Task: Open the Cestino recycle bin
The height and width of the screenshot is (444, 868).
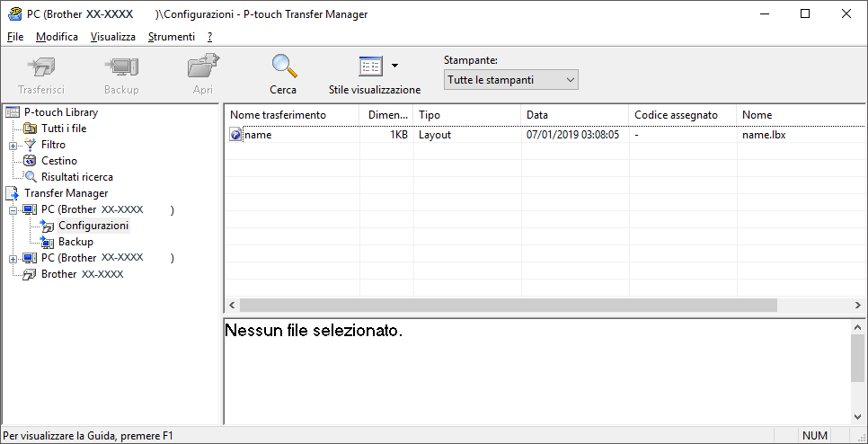Action: pyautogui.click(x=59, y=161)
